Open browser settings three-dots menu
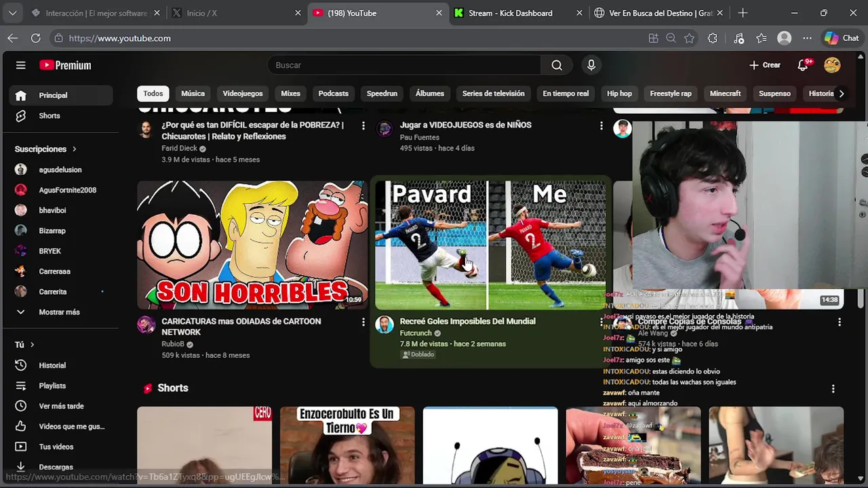The width and height of the screenshot is (868, 488). click(x=807, y=38)
